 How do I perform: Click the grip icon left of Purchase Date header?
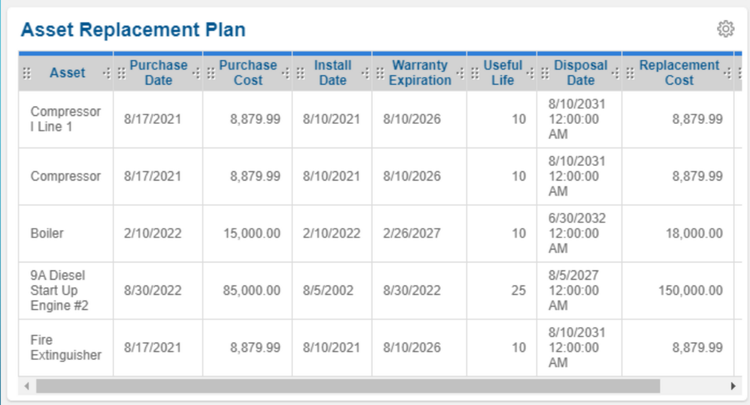[x=121, y=73]
